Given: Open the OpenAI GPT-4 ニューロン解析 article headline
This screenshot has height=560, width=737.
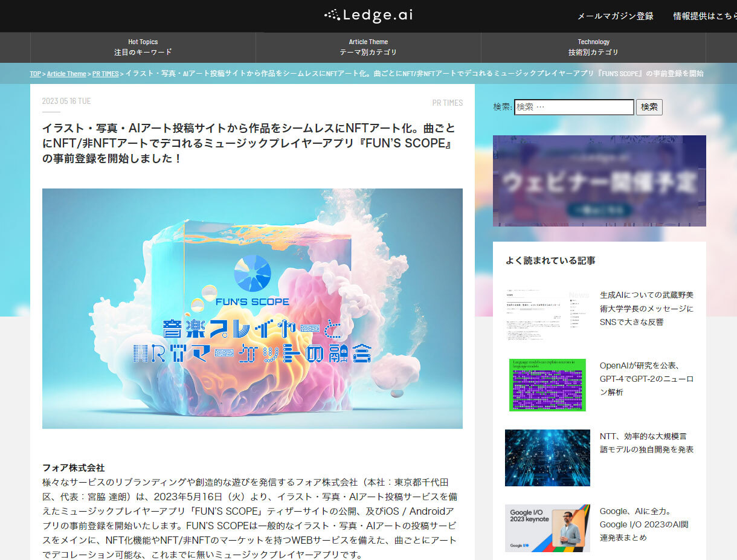Looking at the screenshot, I should [646, 378].
